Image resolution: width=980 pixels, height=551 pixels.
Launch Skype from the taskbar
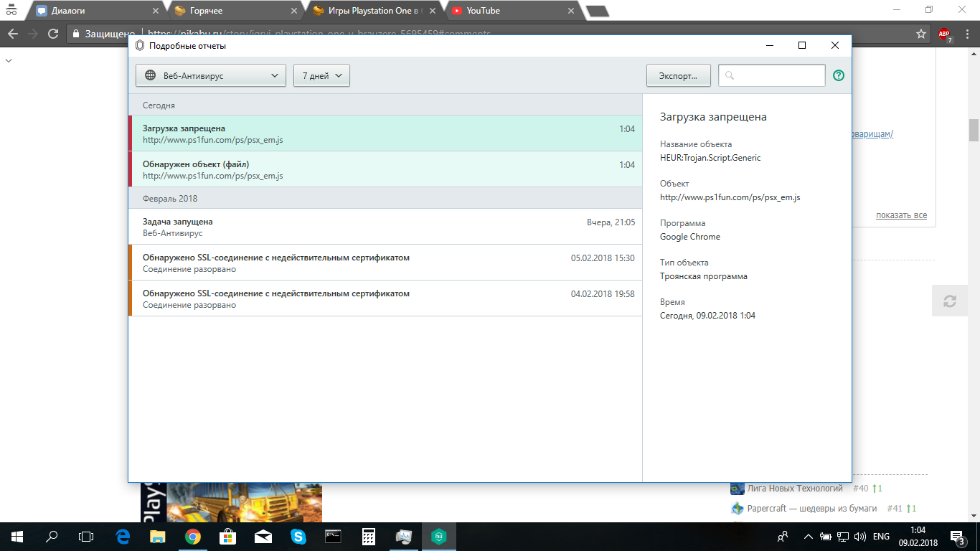[298, 536]
